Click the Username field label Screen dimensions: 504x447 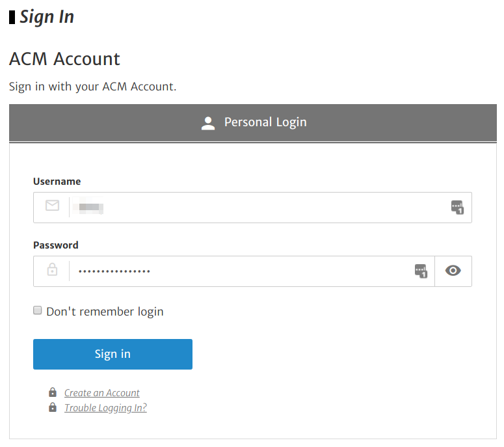pyautogui.click(x=57, y=182)
